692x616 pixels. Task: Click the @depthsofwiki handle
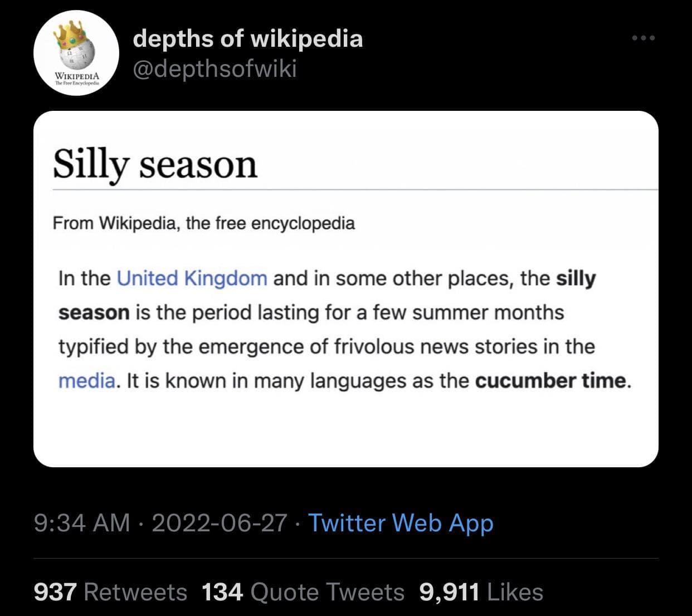click(x=215, y=69)
